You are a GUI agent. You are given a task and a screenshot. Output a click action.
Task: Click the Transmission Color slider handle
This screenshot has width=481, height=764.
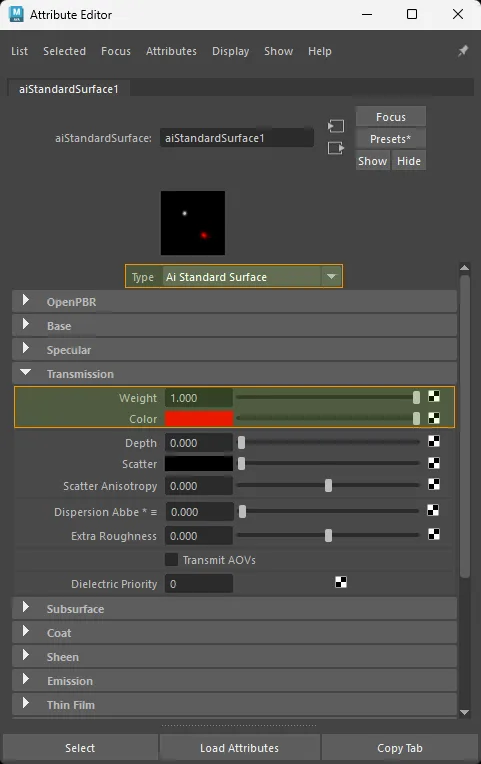point(416,419)
